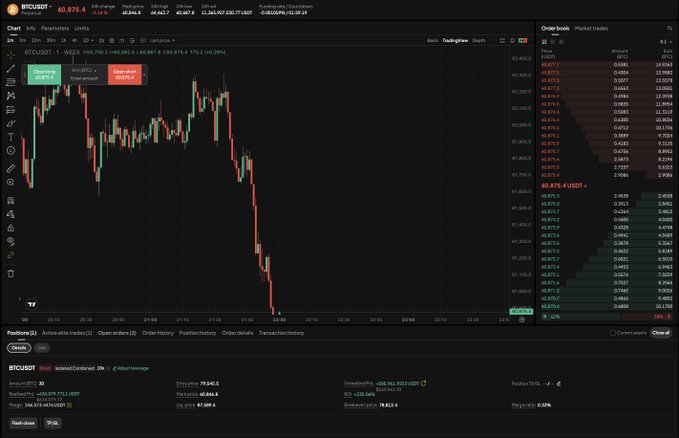The width and height of the screenshot is (679, 438).
Task: Toggle chart fullscreen grid icon
Action: click(x=502, y=40)
